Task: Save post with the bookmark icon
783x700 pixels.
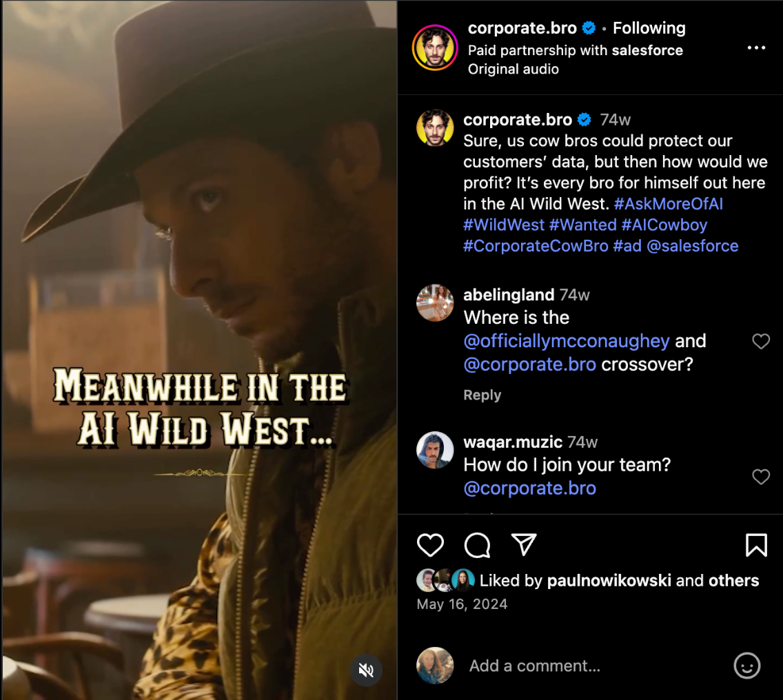Action: coord(756,545)
